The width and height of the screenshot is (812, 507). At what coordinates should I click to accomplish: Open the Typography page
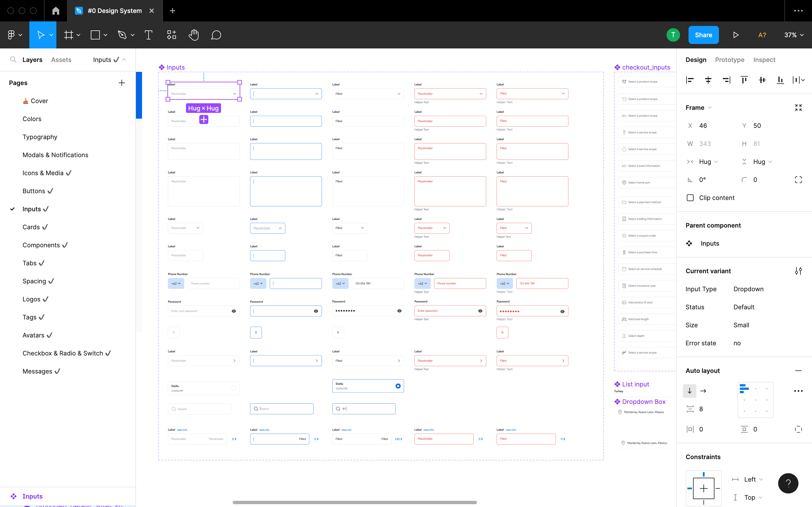40,137
